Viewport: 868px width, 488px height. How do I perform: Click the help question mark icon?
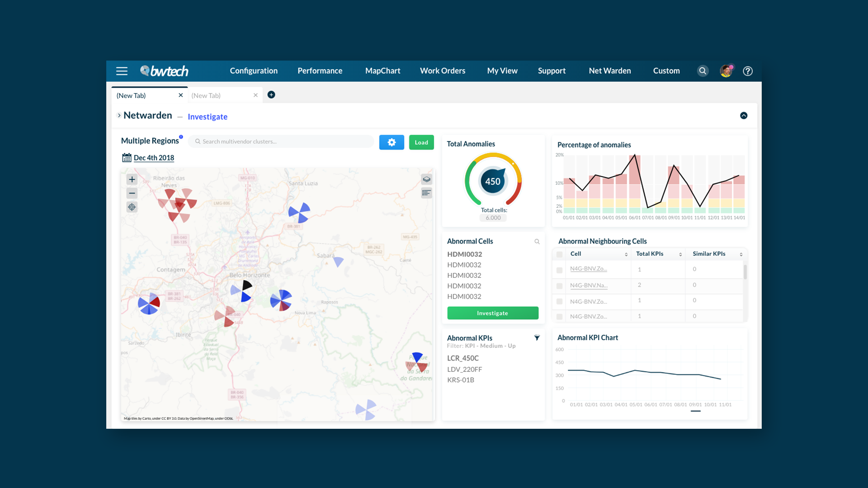coord(748,71)
